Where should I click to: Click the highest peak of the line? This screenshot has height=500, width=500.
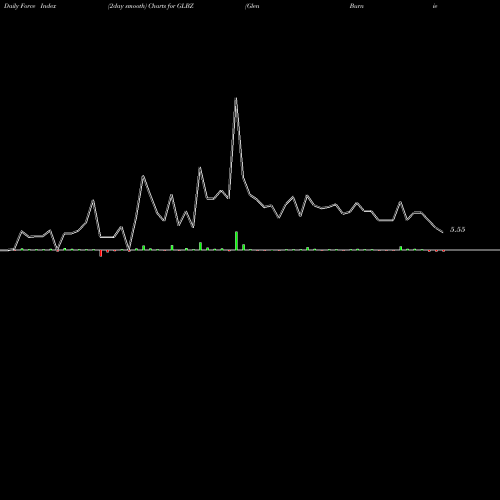click(236, 98)
